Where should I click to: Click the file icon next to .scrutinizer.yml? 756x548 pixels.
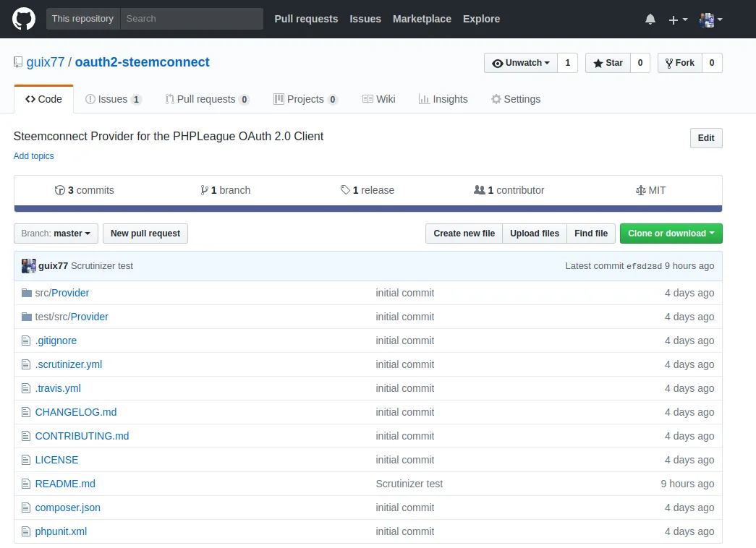click(x=26, y=364)
